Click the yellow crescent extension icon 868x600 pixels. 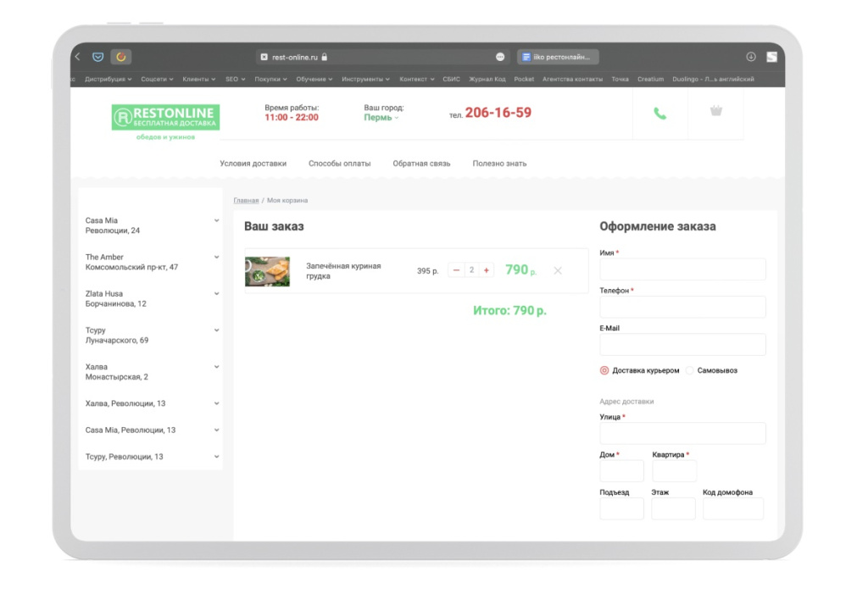point(120,57)
